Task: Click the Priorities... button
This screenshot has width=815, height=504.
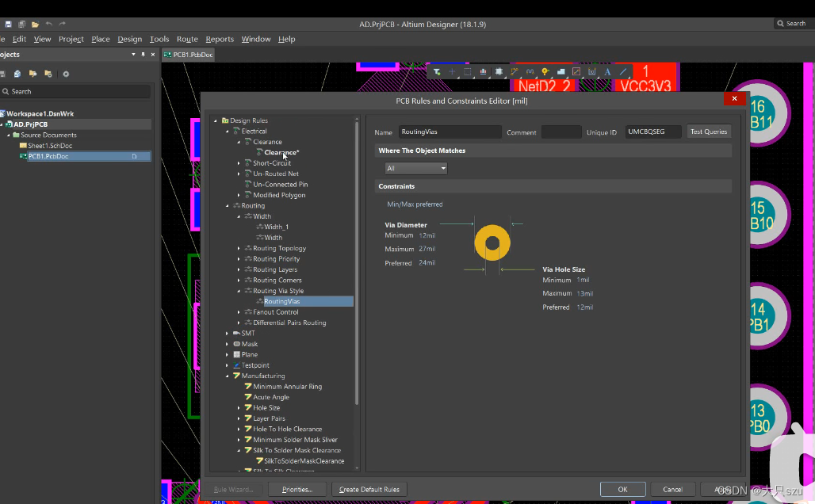Action: point(297,490)
